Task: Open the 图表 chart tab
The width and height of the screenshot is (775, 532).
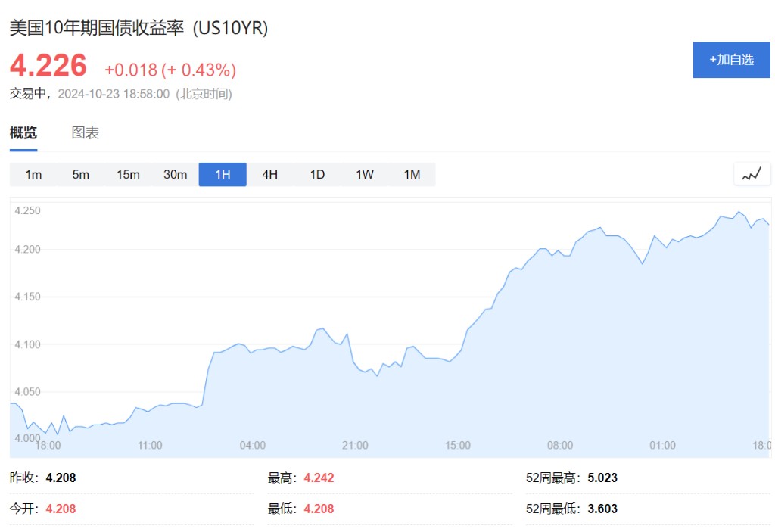Action: (x=86, y=133)
